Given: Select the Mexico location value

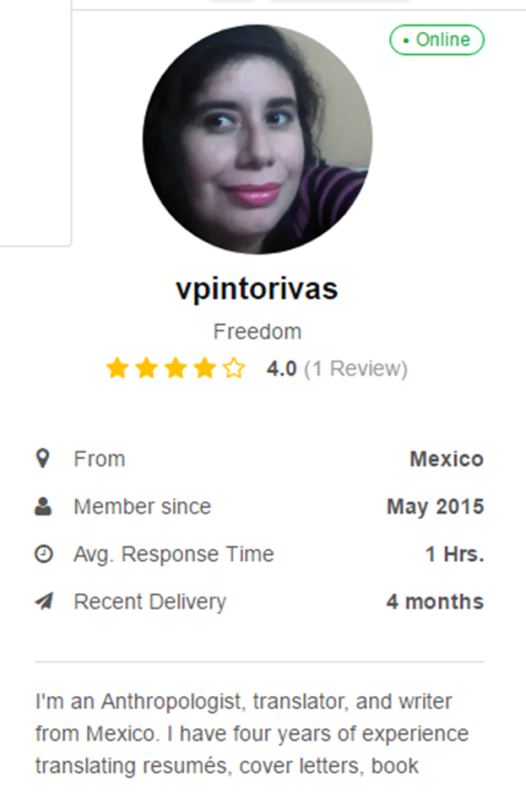Looking at the screenshot, I should coord(446,459).
